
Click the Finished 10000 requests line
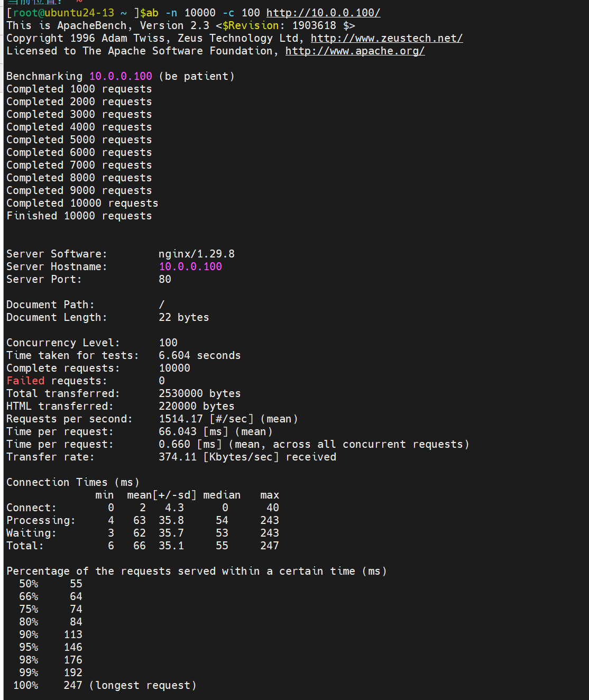(79, 216)
